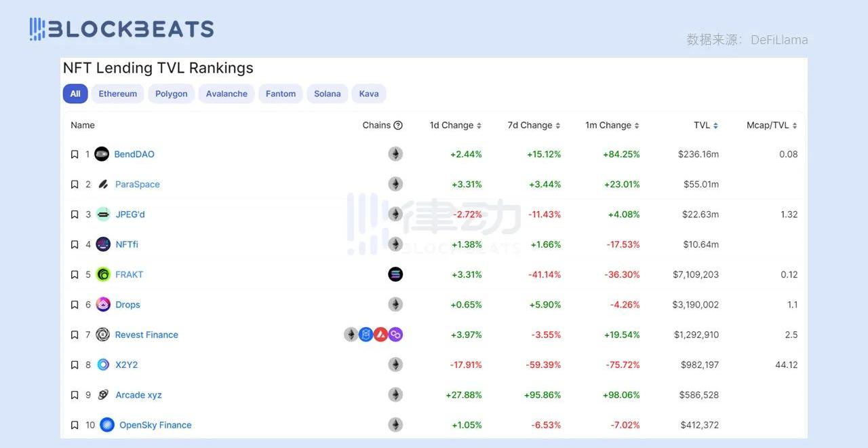
Task: Click the FRAKT green logo icon
Action: pyautogui.click(x=103, y=275)
